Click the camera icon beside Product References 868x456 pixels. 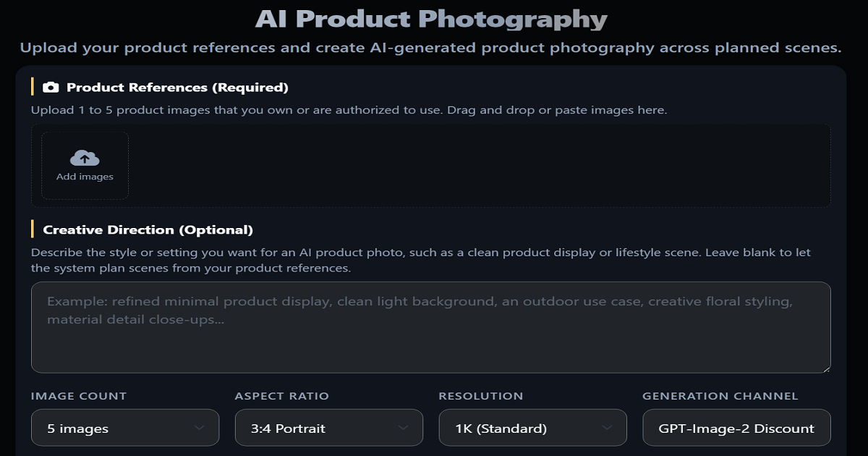pos(51,88)
